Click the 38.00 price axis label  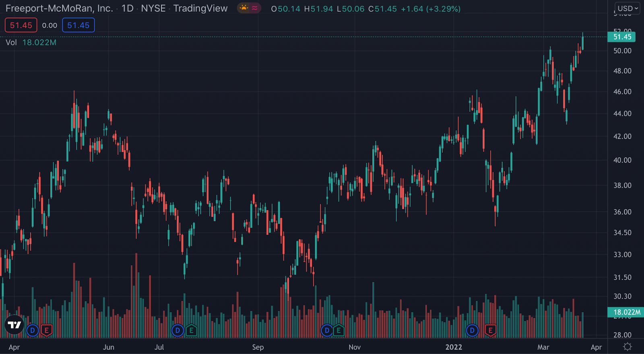point(622,185)
